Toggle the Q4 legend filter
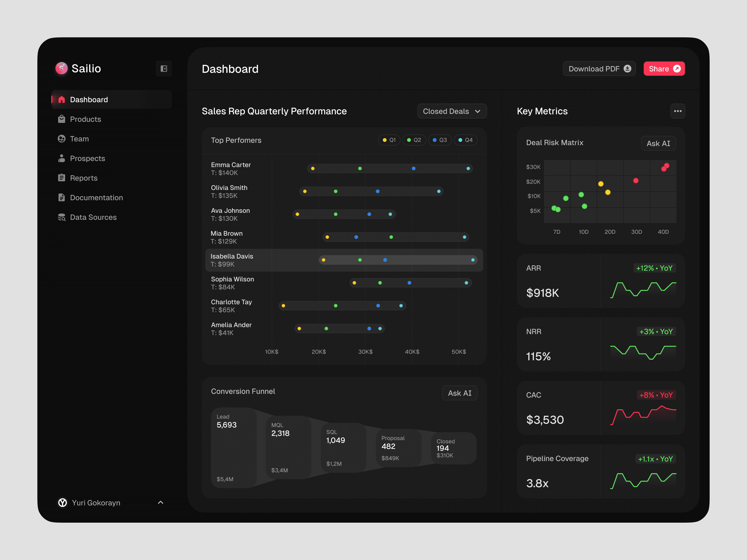747x560 pixels. 465,140
